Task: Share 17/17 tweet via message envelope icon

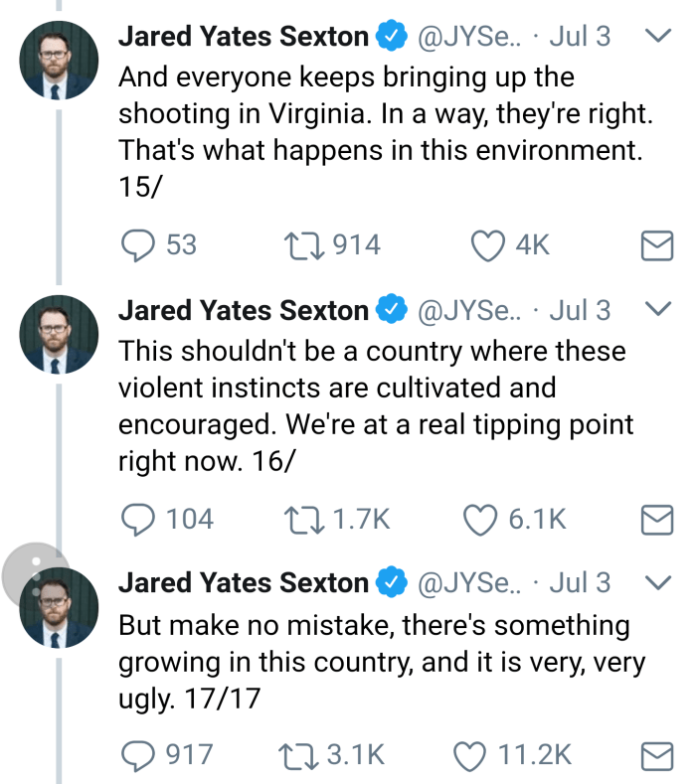Action: coord(657,757)
